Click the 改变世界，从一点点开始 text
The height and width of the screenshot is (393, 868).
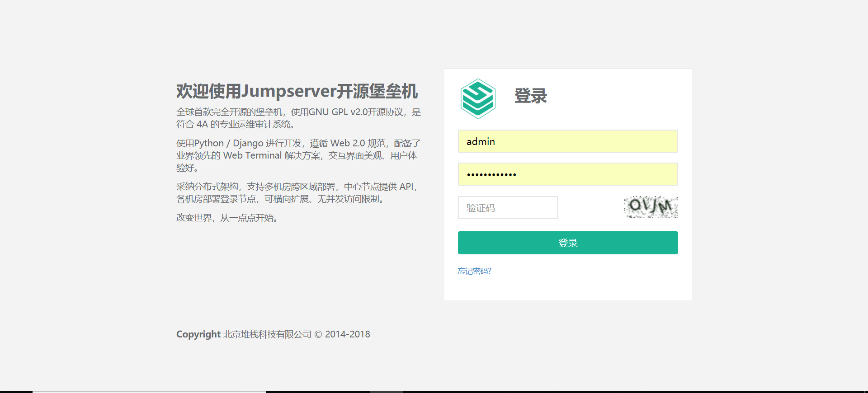228,218
